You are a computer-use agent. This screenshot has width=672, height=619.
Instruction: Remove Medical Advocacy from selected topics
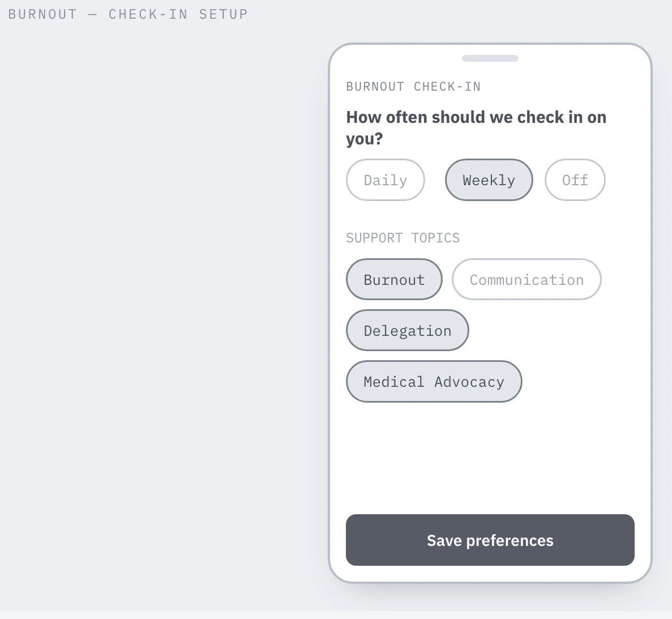(x=434, y=382)
